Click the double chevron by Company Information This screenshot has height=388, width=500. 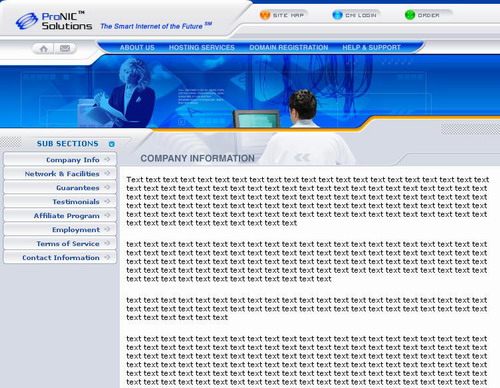(x=302, y=158)
